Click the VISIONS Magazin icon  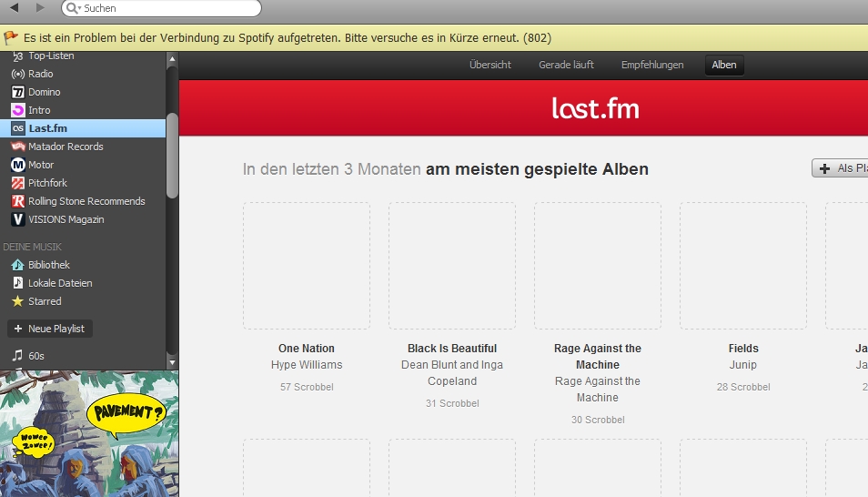pos(17,220)
